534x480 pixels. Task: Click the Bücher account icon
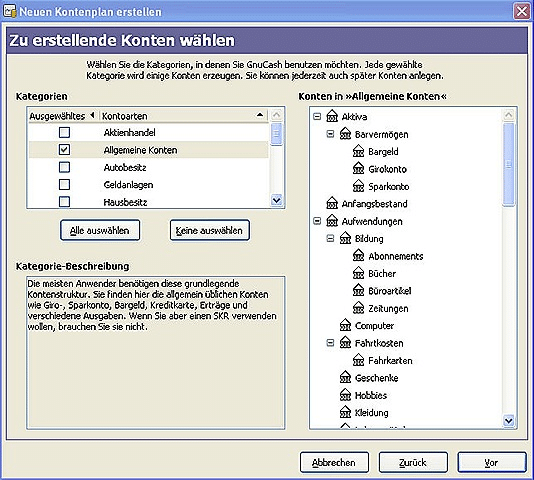(358, 273)
